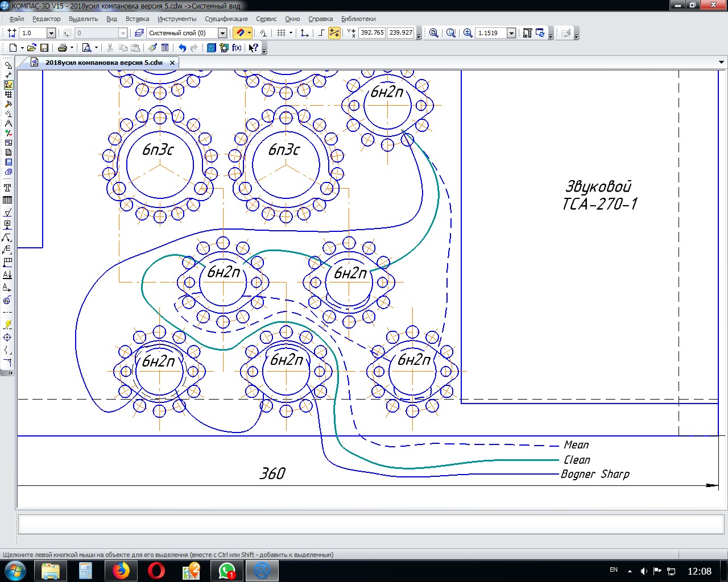Viewport: 728px width, 582px height.
Task: Open an existing file with the folder icon
Action: click(x=32, y=48)
